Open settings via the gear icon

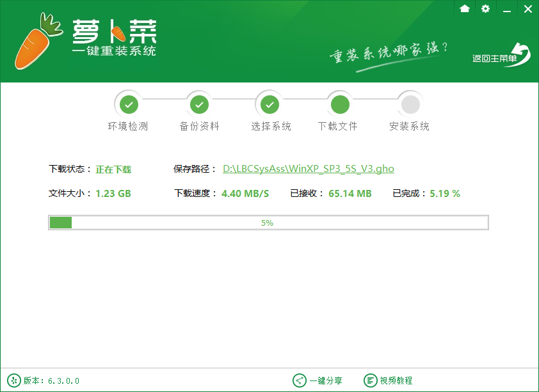pos(485,8)
